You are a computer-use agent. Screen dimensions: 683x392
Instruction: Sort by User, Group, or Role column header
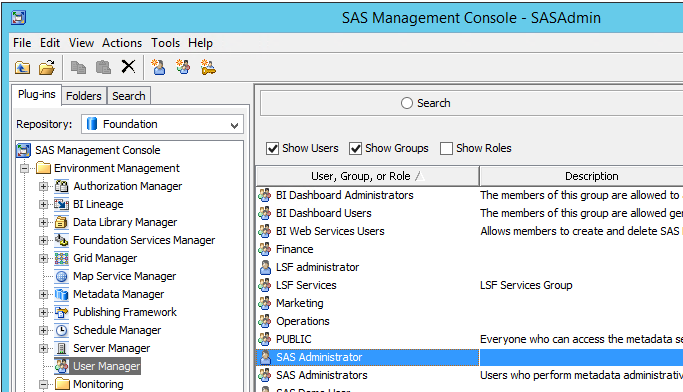pos(368,176)
